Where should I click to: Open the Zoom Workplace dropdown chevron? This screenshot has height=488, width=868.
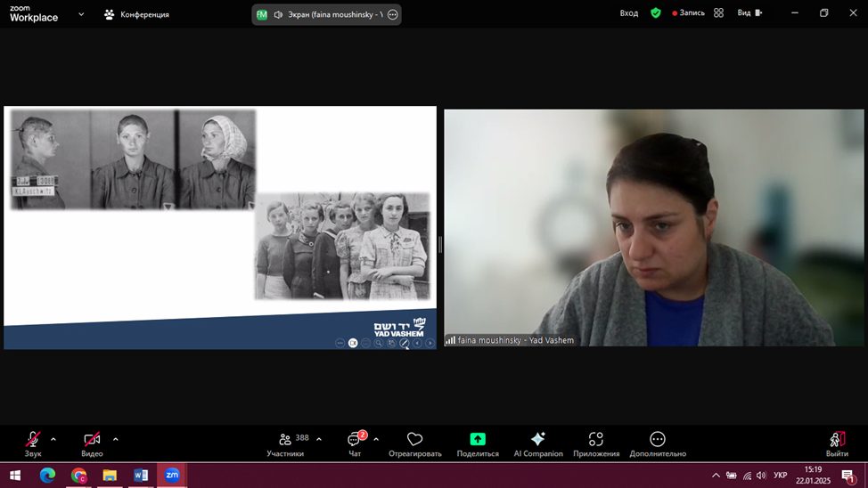81,14
